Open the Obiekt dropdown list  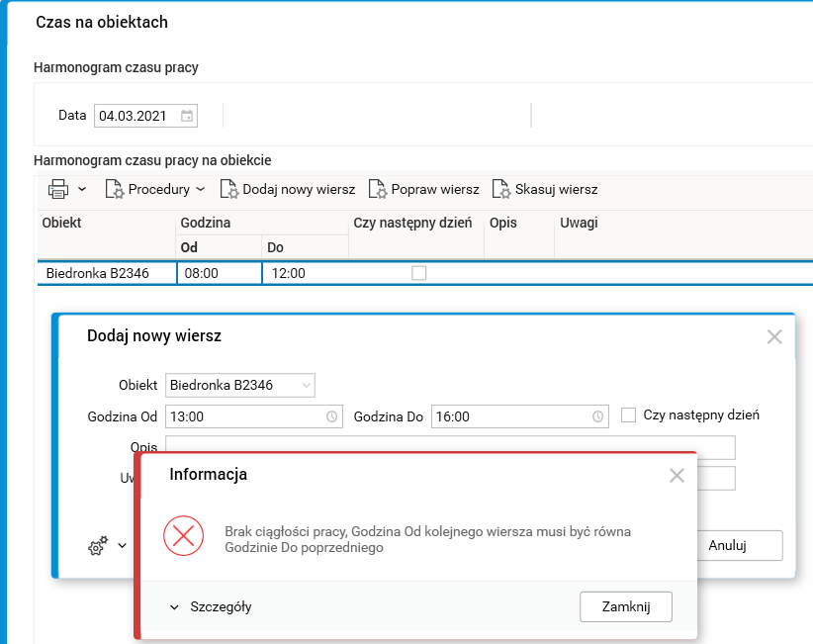click(x=307, y=384)
